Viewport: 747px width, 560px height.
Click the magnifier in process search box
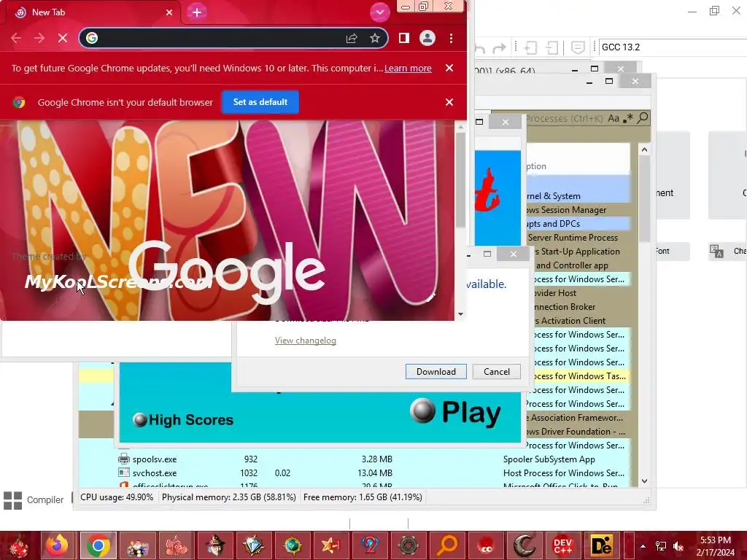click(x=643, y=117)
